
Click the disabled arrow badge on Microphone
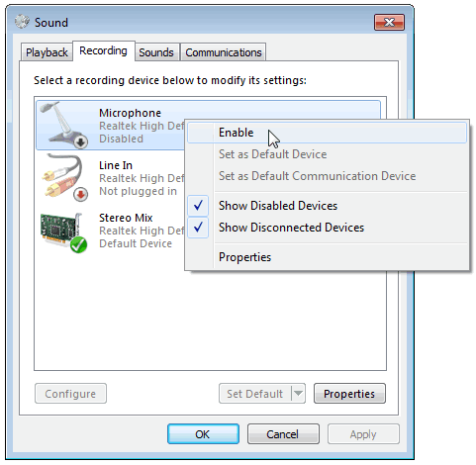pos(80,142)
